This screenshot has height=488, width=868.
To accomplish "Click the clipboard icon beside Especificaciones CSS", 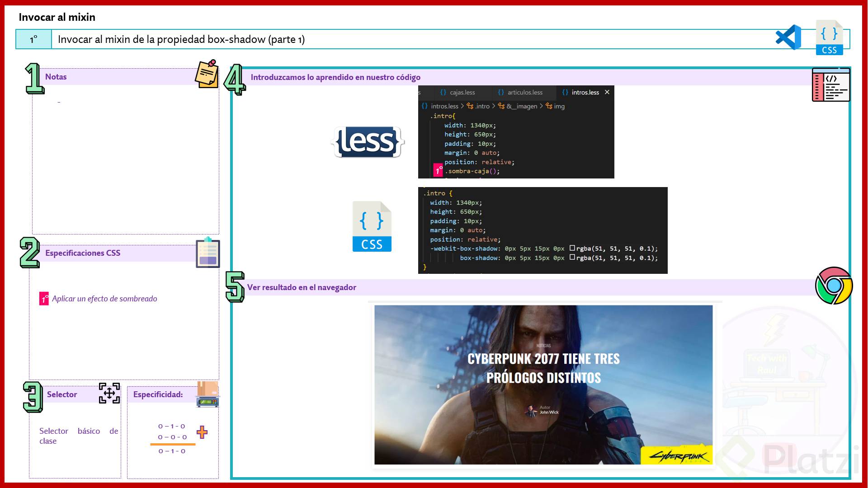I will click(208, 253).
